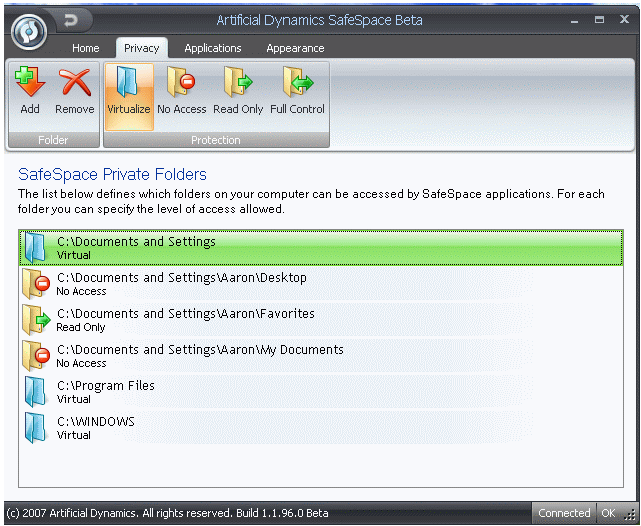The height and width of the screenshot is (526, 641).
Task: Minimize the SafeSpace window
Action: [574, 20]
